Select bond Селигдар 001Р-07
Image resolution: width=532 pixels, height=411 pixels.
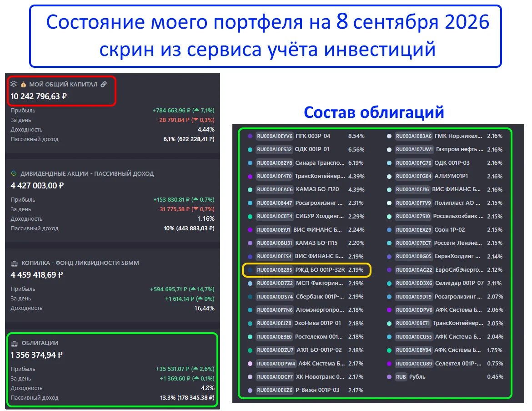[x=459, y=283]
